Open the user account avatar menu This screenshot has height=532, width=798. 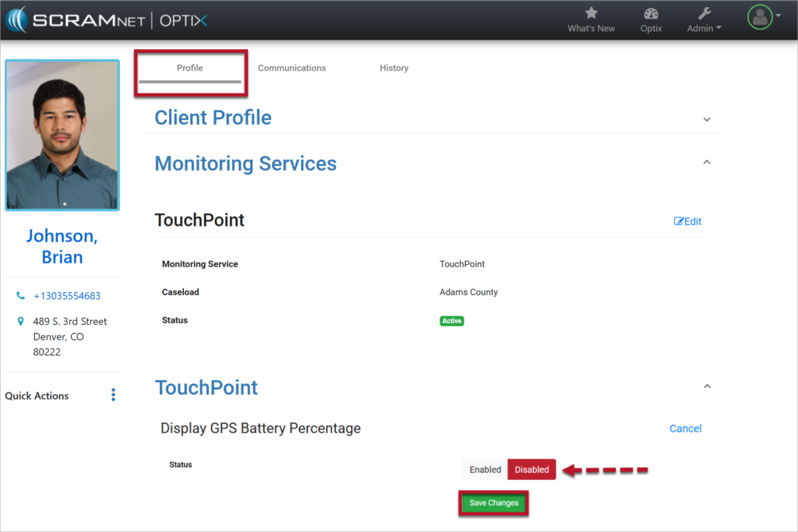[x=761, y=17]
